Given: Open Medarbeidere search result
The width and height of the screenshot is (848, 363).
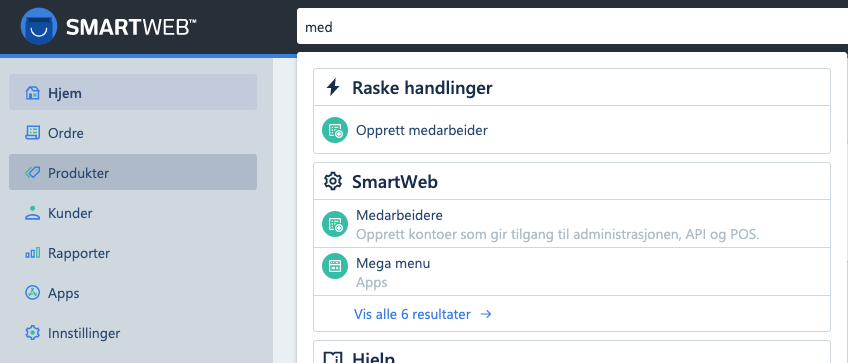Looking at the screenshot, I should click(572, 223).
